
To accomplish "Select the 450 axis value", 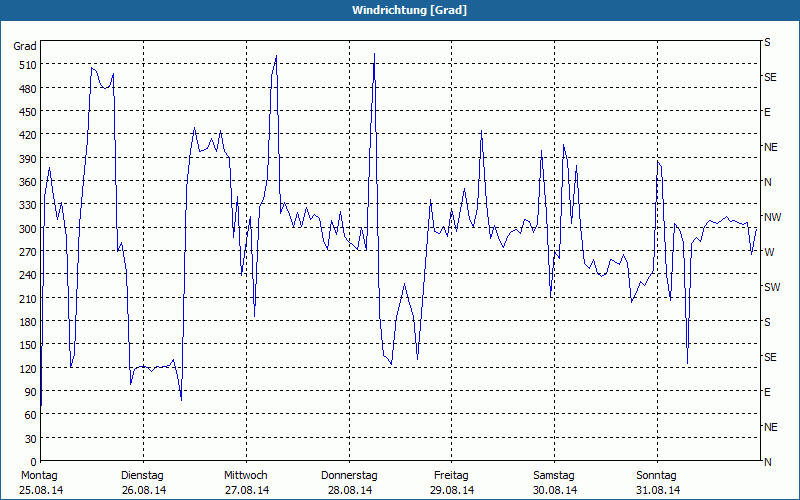I will click(x=29, y=112).
